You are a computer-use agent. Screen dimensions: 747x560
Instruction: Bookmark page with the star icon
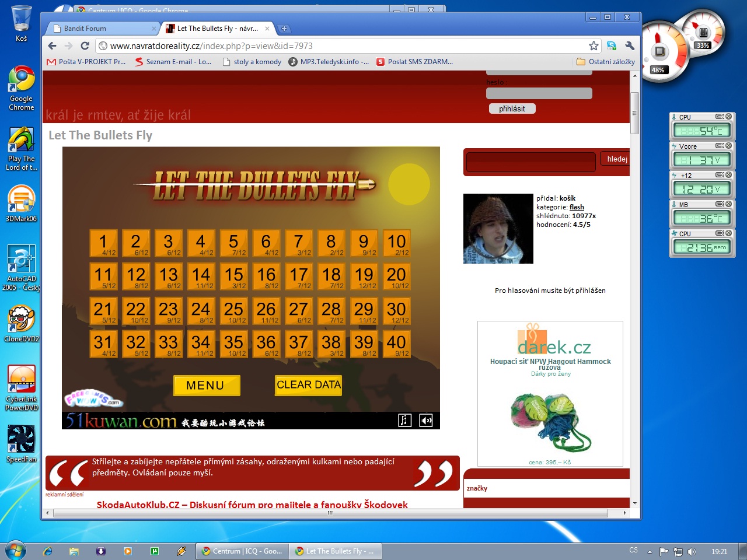tap(594, 45)
